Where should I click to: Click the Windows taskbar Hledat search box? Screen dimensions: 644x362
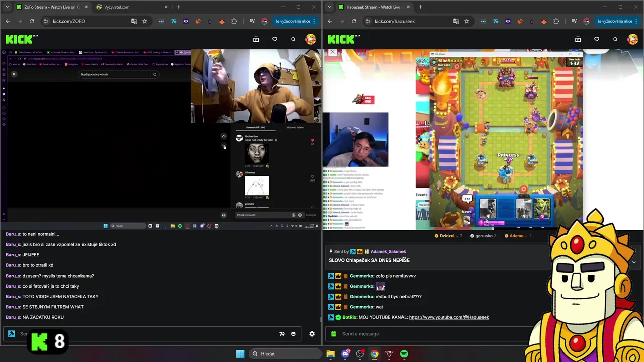coord(285,354)
